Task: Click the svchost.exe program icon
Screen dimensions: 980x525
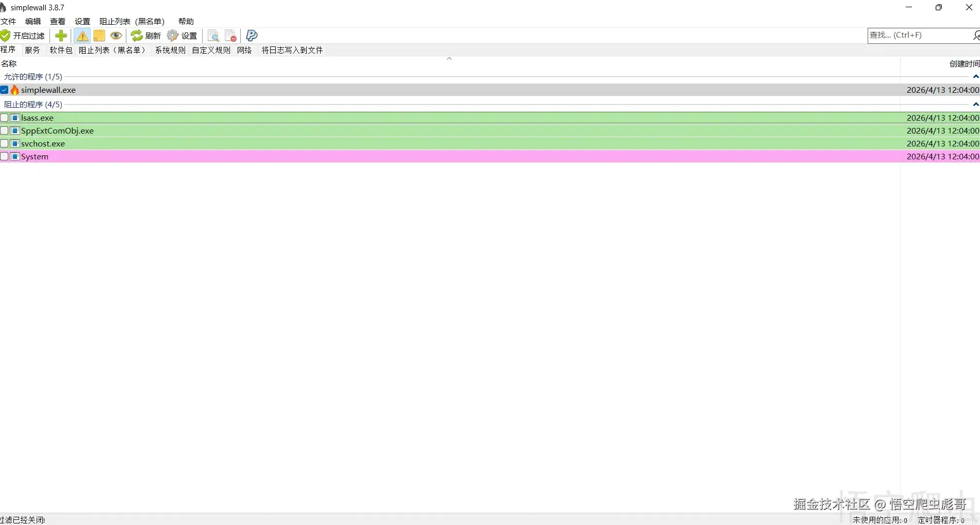Action: click(x=15, y=143)
